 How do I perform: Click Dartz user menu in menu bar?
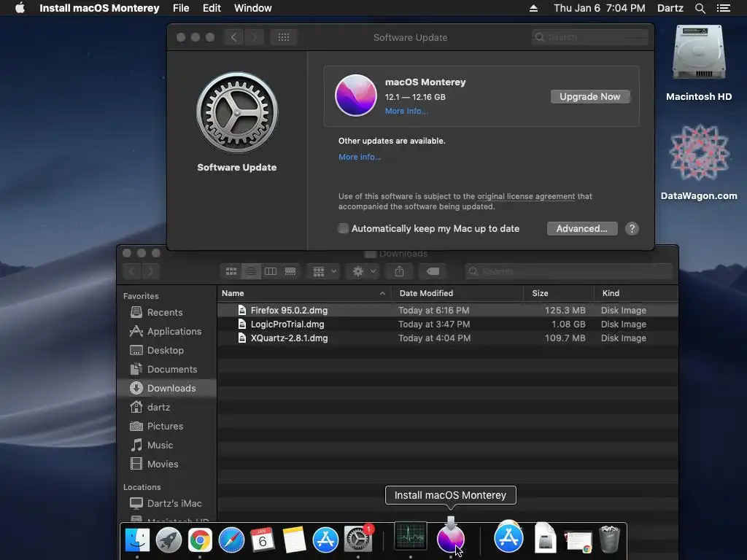click(x=670, y=8)
